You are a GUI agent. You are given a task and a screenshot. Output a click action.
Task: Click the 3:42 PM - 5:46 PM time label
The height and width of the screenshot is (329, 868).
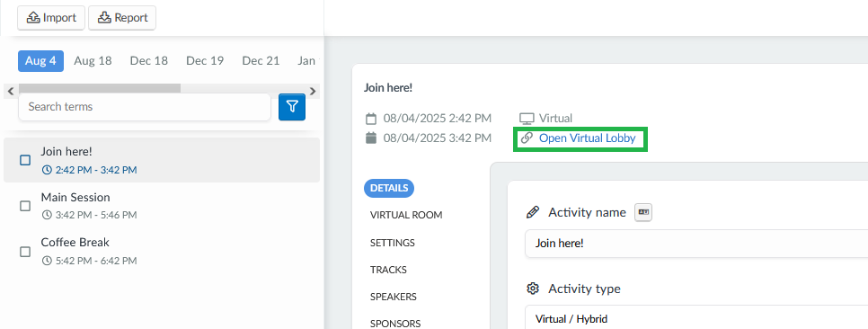pos(96,215)
